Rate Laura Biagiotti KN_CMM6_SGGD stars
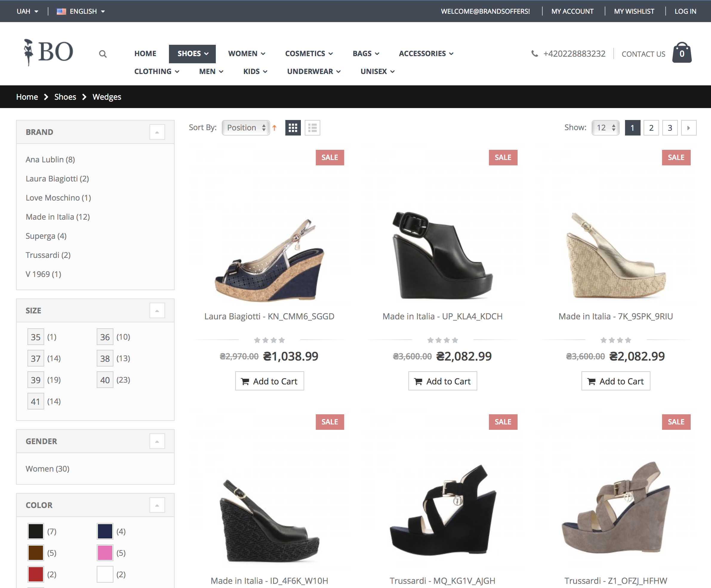Image resolution: width=711 pixels, height=588 pixels. click(x=270, y=340)
